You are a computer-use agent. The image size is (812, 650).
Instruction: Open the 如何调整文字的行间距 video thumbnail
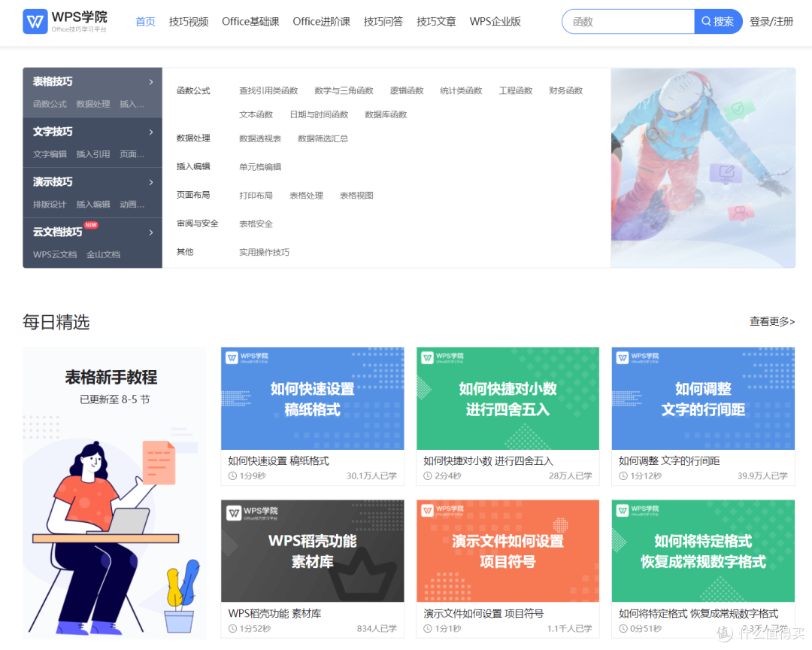point(703,399)
